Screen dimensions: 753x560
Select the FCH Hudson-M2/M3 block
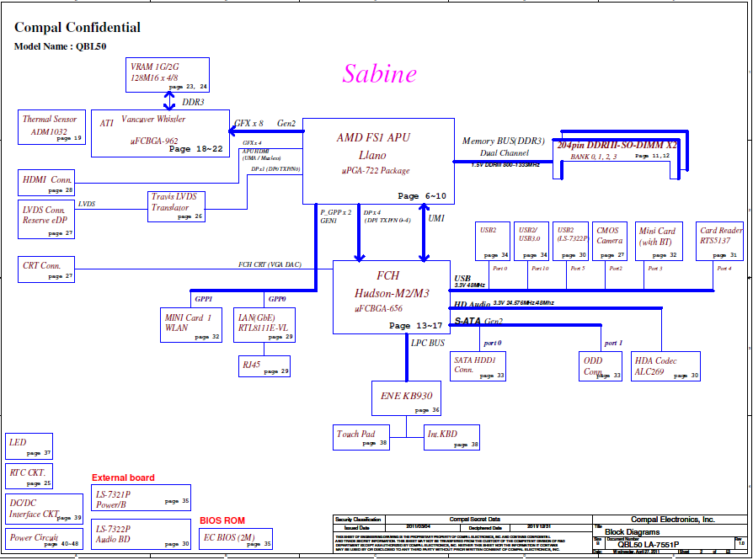(392, 296)
